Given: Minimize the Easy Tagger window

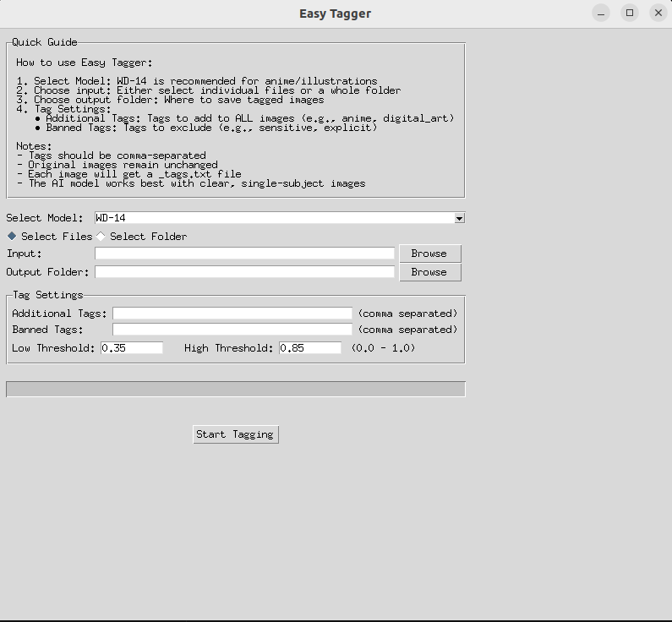Looking at the screenshot, I should [x=600, y=13].
